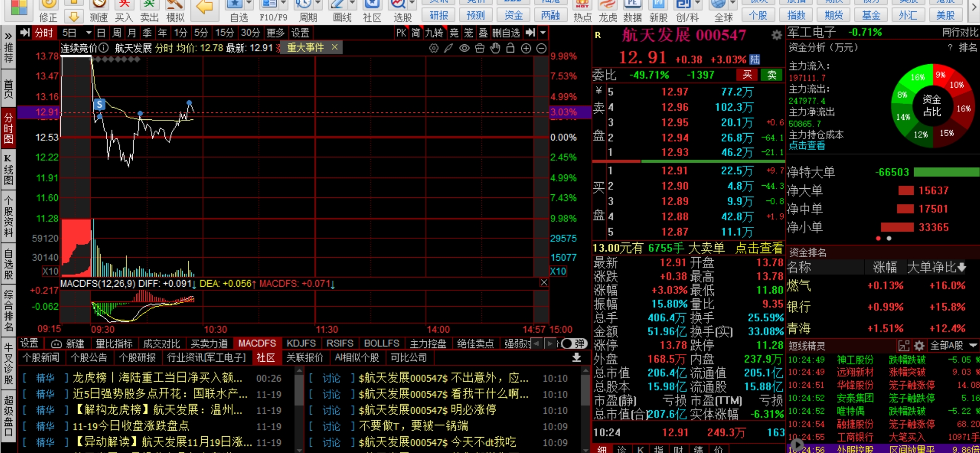Click the yellow down arrow icon beside 修正

(x=74, y=17)
